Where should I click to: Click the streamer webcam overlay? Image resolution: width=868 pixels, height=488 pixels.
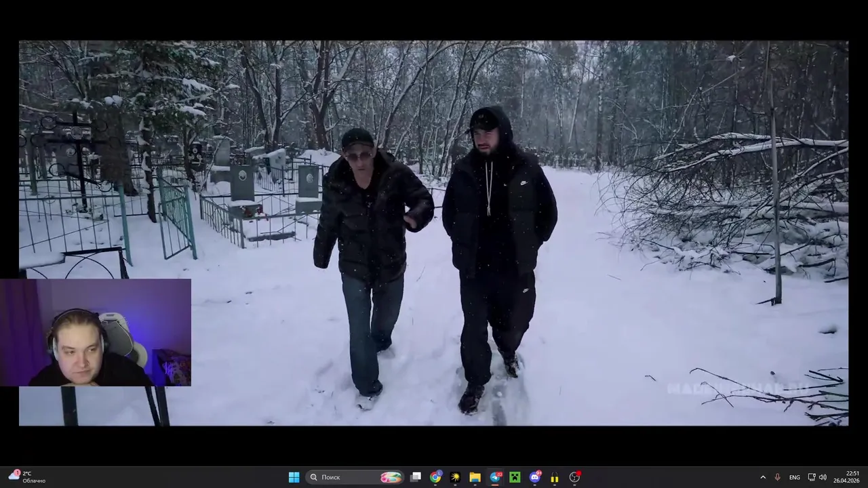pyautogui.click(x=96, y=333)
